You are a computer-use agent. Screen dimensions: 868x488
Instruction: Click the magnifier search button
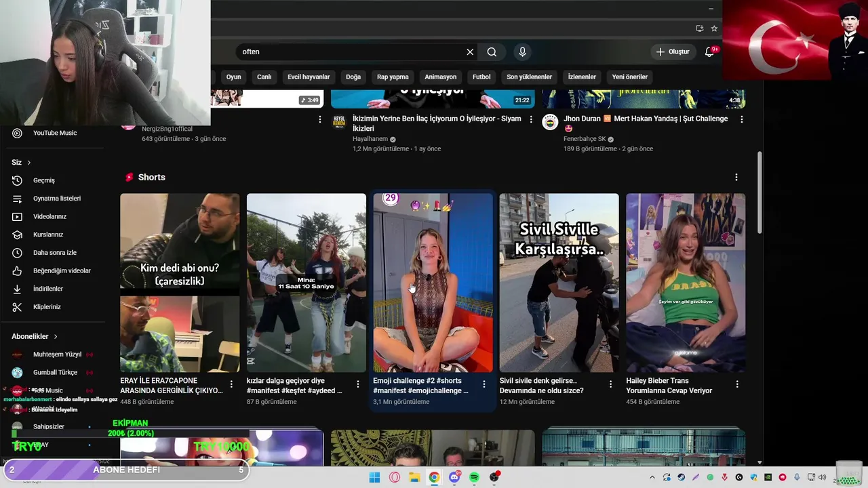(x=492, y=52)
